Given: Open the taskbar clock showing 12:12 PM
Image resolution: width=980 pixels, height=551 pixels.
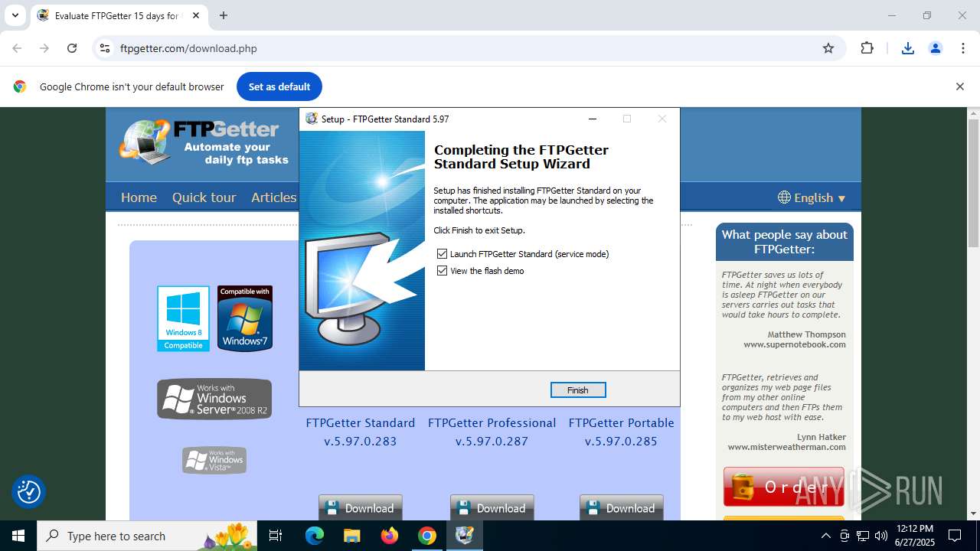Looking at the screenshot, I should point(914,536).
